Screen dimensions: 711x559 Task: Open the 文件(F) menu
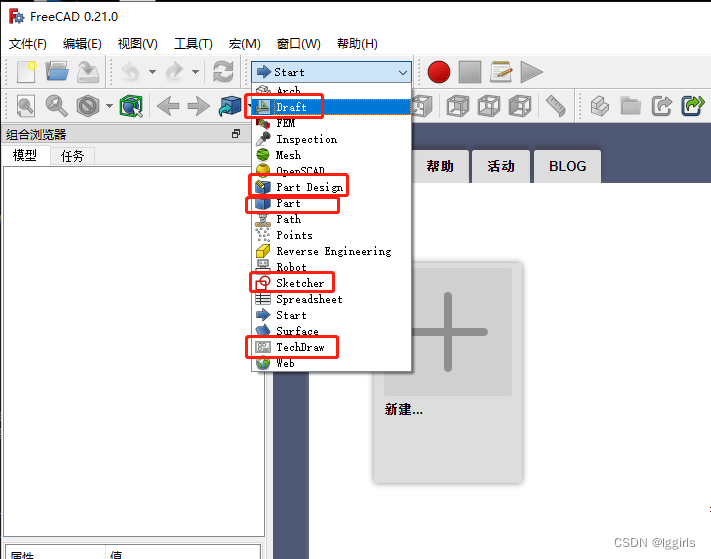(x=28, y=44)
